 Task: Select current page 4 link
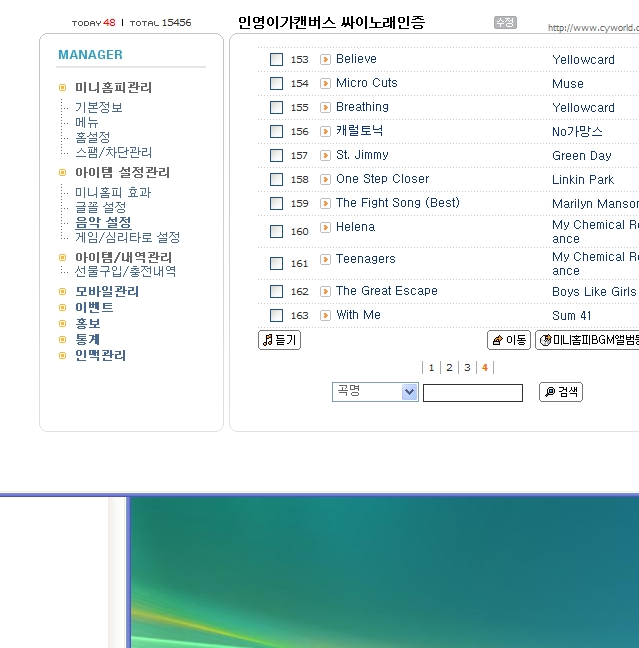[x=485, y=367]
